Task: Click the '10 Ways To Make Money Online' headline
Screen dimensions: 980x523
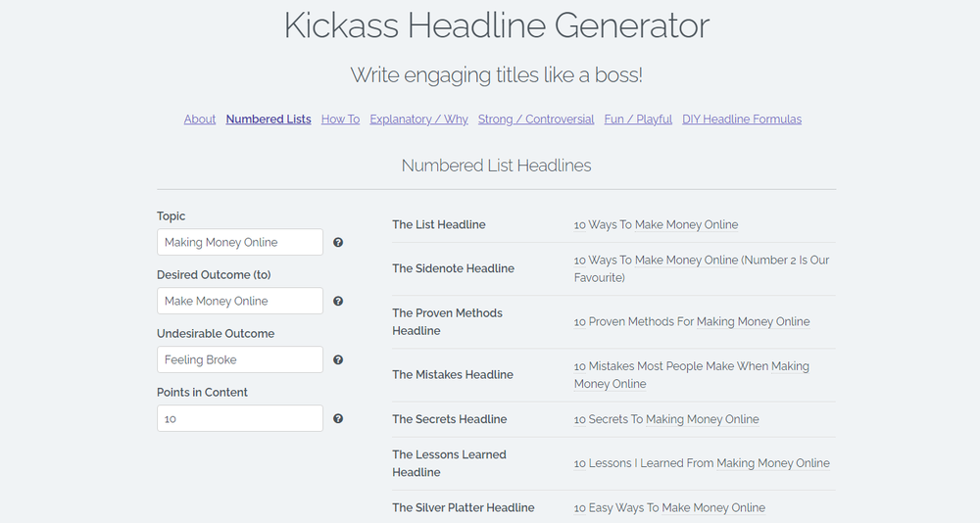Action: tap(656, 225)
